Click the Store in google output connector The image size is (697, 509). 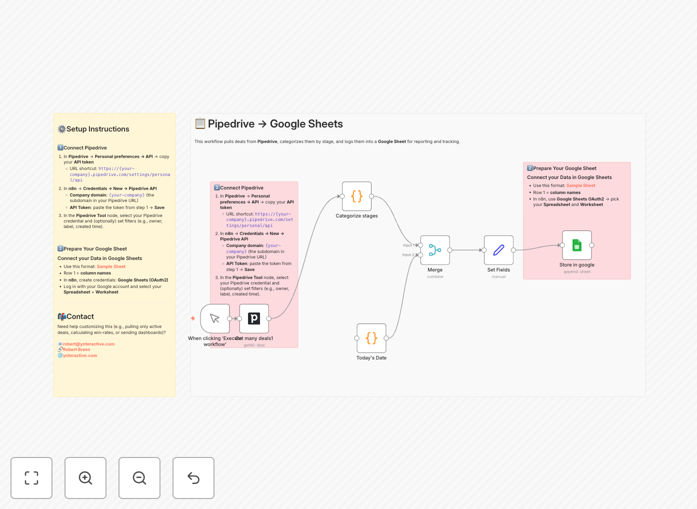coord(592,245)
